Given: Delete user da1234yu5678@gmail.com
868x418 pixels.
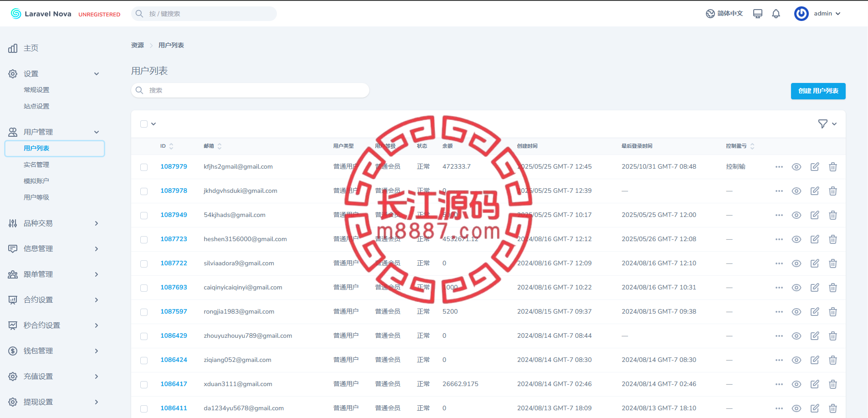Looking at the screenshot, I should (x=833, y=408).
